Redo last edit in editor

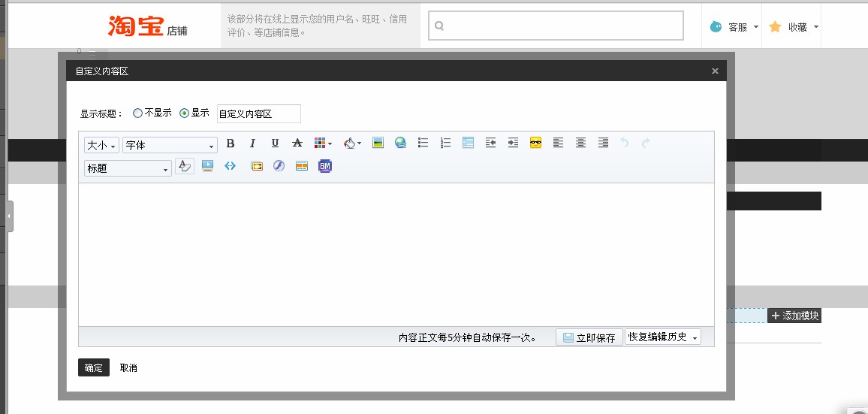pos(646,143)
